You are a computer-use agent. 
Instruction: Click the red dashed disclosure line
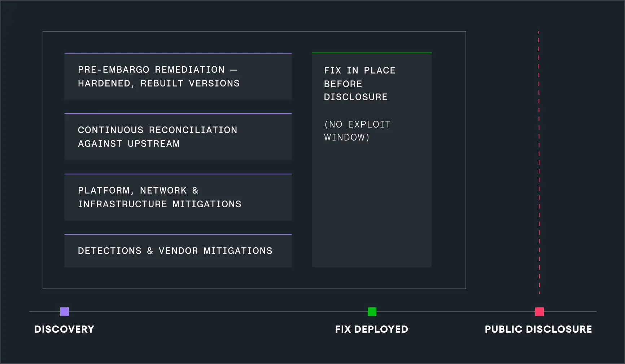(x=539, y=162)
